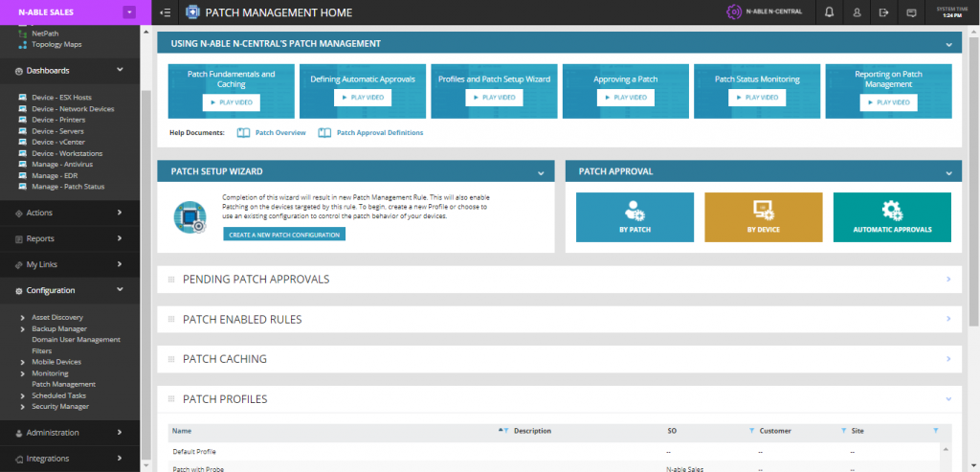Play Reporting on Patch Management video
The height and width of the screenshot is (472, 980).
point(889,102)
